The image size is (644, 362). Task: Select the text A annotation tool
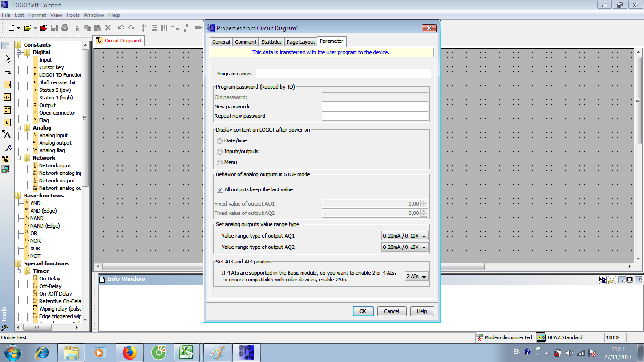pos(7,135)
